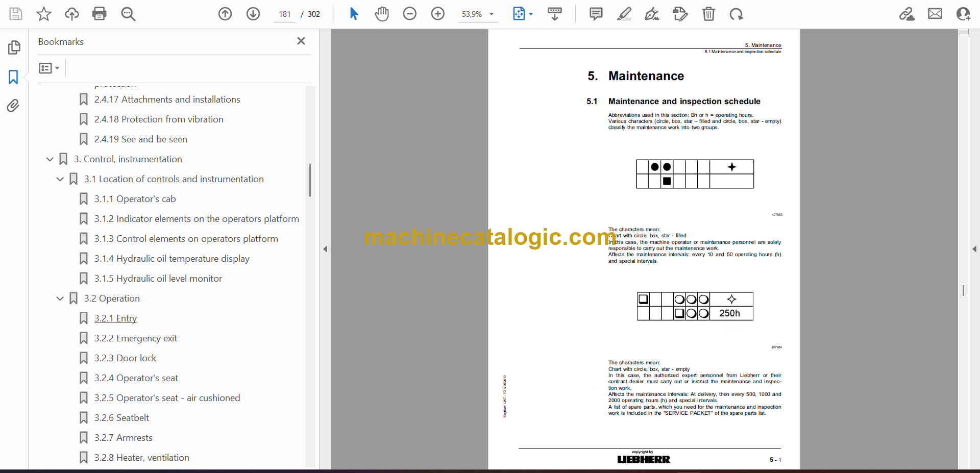Screen dimensions: 980x473
Task: Zoom in with plus button
Action: point(438,14)
